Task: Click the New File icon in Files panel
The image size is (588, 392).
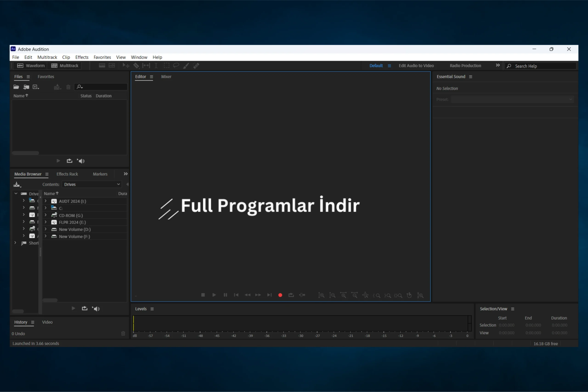Action: point(36,87)
